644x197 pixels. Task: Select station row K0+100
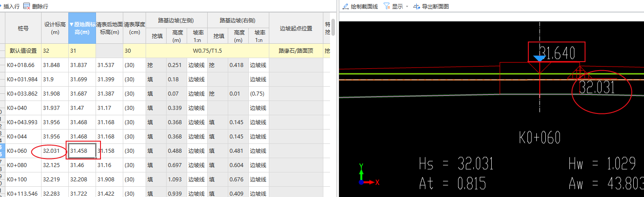pos(23,180)
